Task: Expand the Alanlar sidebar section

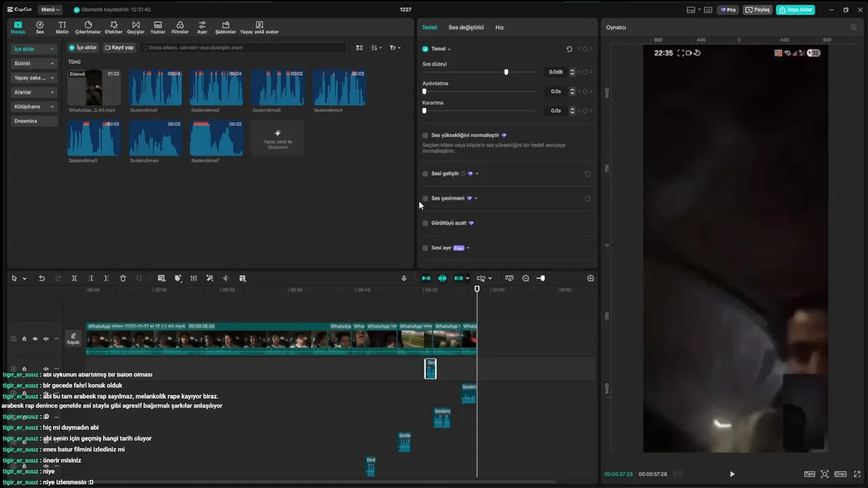Action: coord(34,92)
